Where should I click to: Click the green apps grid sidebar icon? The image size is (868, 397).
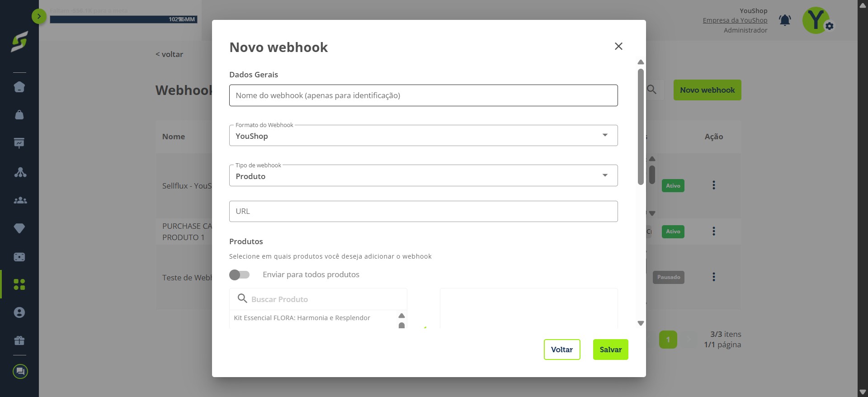19,284
